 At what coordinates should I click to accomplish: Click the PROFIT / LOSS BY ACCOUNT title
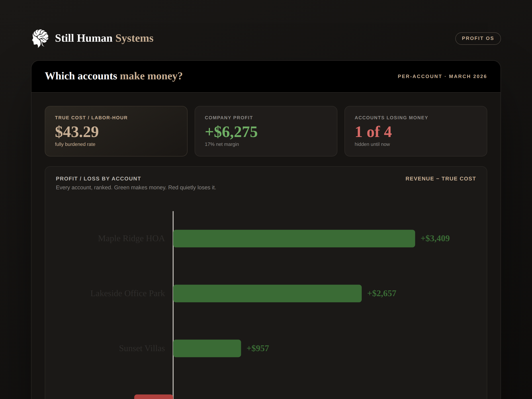coord(98,179)
